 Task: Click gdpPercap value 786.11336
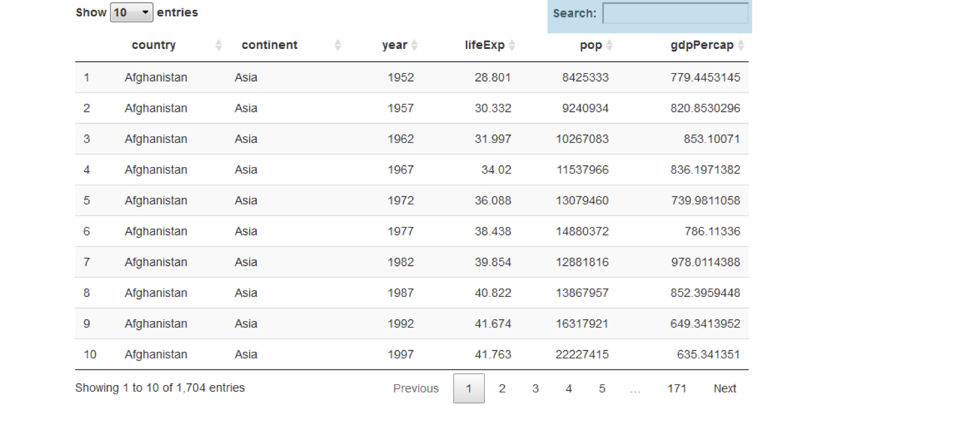click(x=712, y=231)
